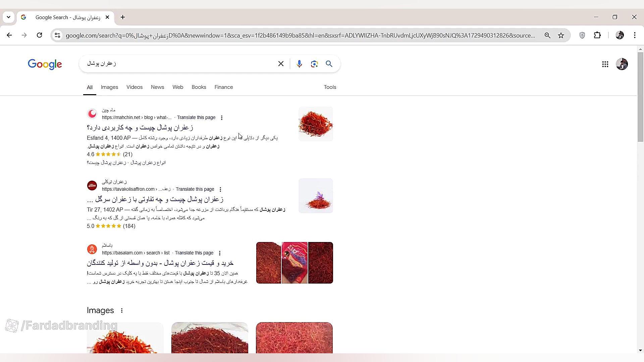Open the options menu for the mahchin.net result

tap(222, 118)
